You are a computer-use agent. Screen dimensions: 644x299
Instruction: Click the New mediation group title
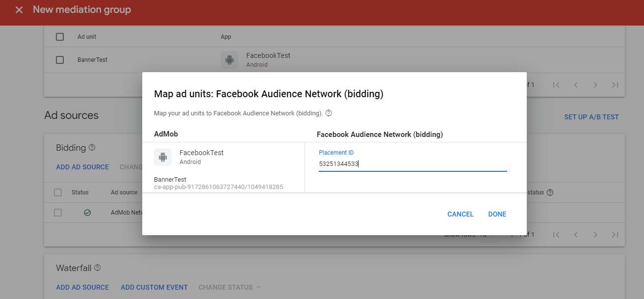(82, 10)
